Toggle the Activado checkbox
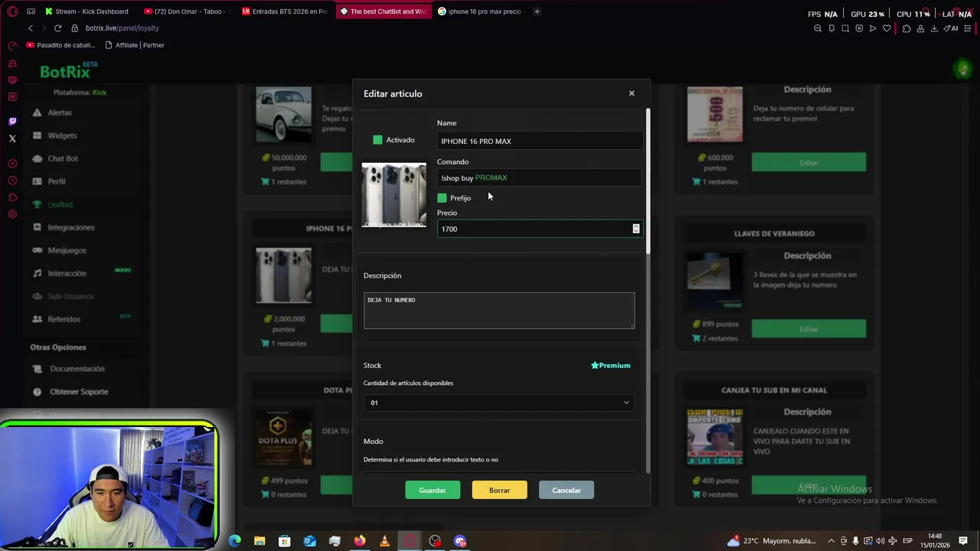 coord(377,140)
